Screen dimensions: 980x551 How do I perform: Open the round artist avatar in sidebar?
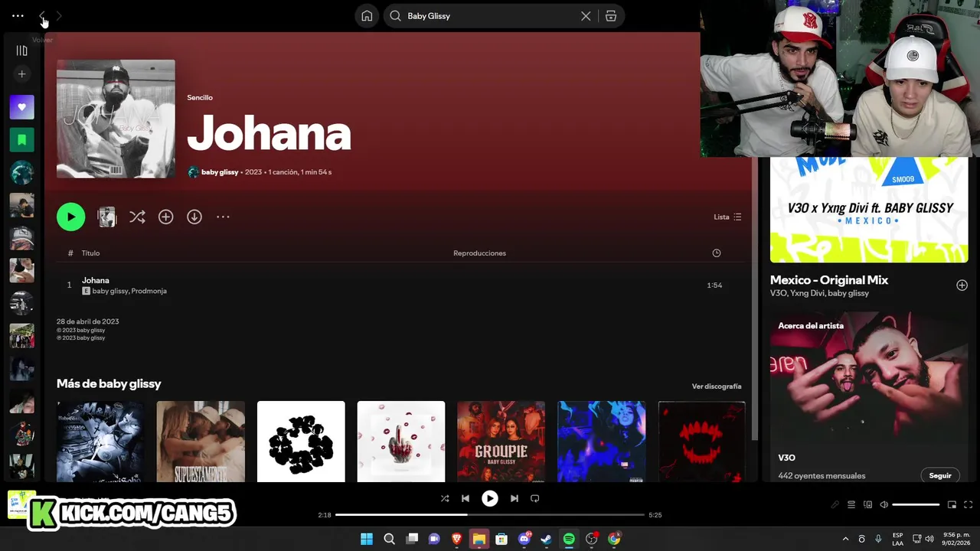coord(21,173)
